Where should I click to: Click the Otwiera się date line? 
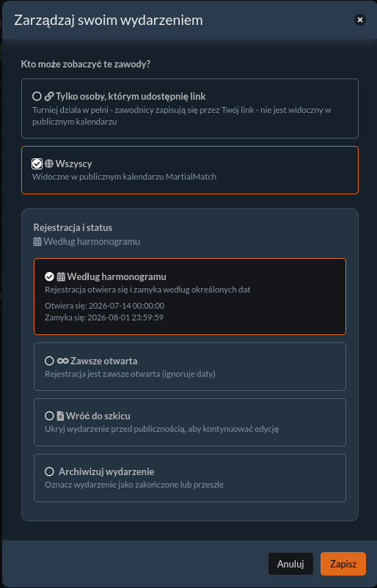[104, 306]
